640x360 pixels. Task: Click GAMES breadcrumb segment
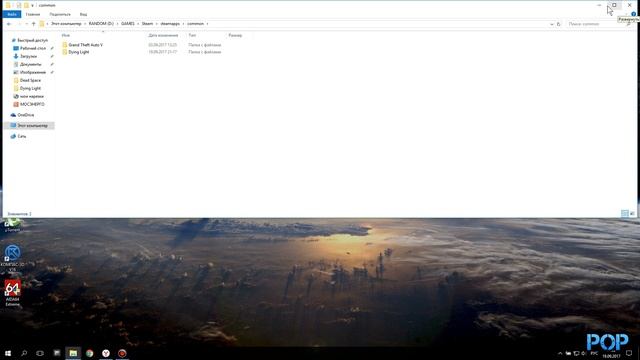pos(128,24)
